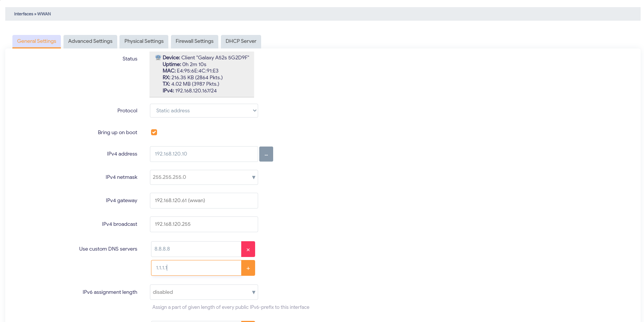Add the 1.1.1.1 DNS server entry
Screen dimensions: 644x322
(x=248, y=268)
